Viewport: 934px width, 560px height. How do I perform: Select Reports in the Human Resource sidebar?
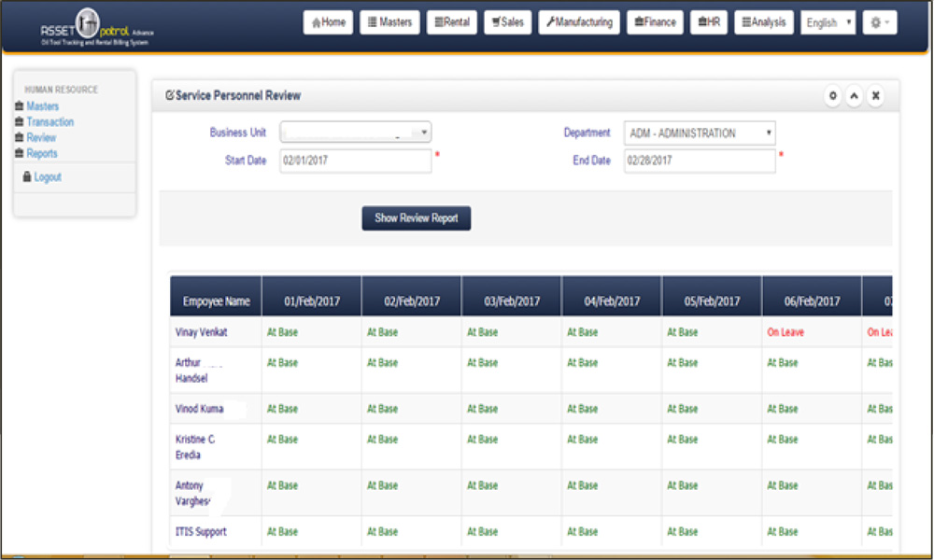coord(42,154)
